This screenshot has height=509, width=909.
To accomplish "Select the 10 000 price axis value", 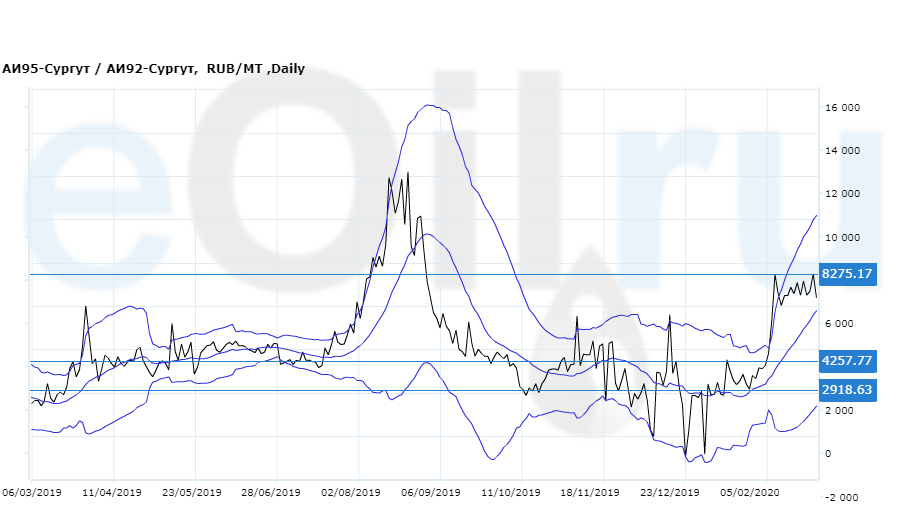I will pos(844,238).
